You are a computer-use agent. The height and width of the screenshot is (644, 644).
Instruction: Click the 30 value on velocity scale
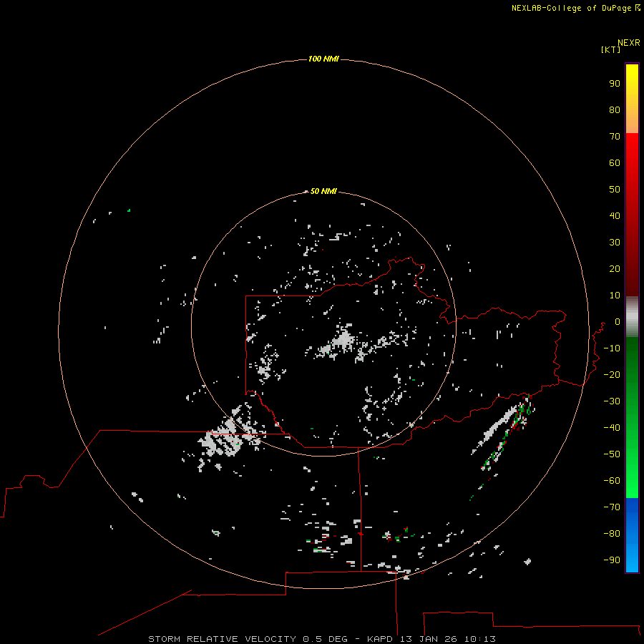(x=615, y=243)
